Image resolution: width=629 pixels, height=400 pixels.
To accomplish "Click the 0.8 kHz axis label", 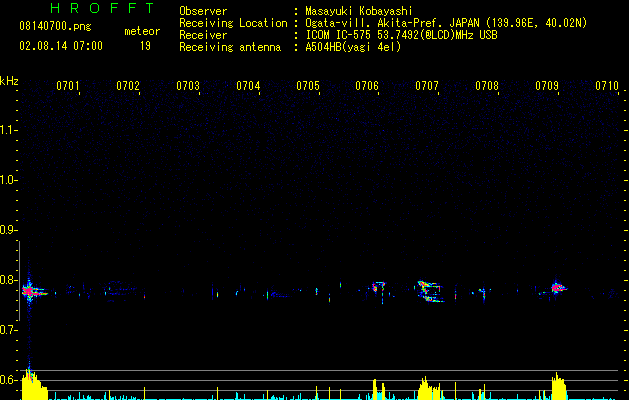I will [9, 280].
